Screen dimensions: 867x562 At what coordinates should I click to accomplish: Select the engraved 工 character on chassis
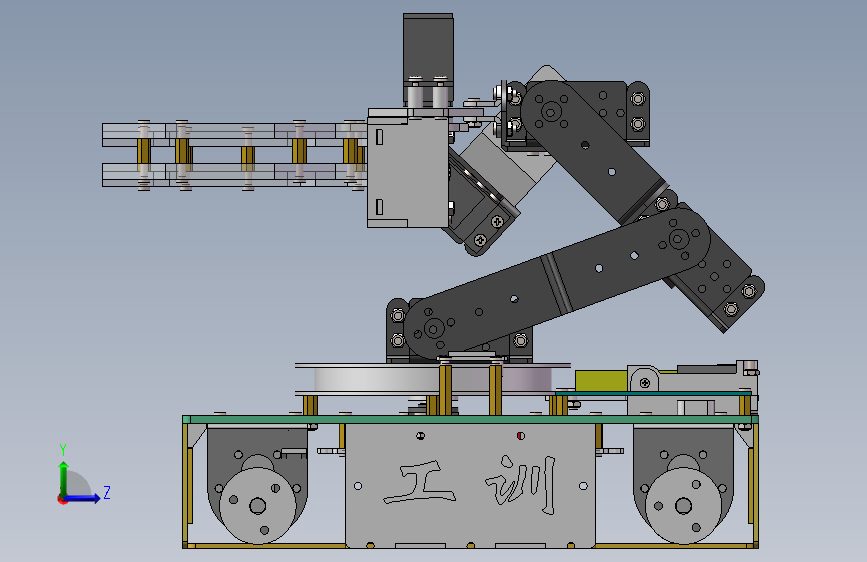[420, 483]
